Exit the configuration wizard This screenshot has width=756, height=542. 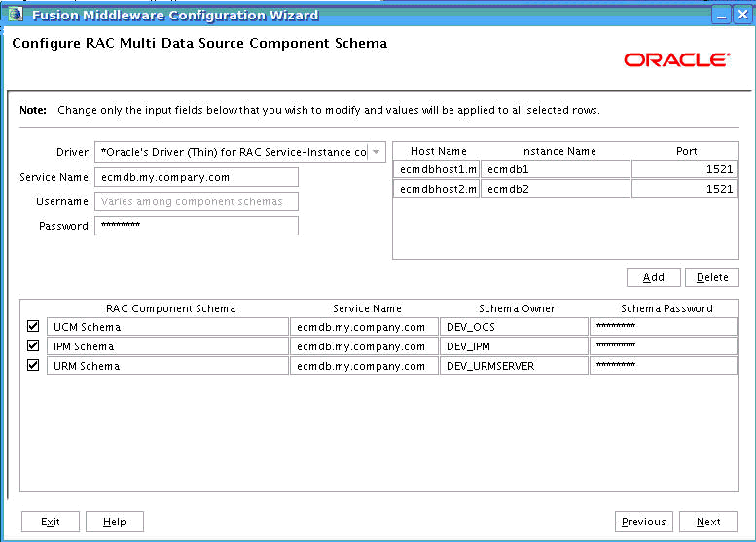point(51,522)
